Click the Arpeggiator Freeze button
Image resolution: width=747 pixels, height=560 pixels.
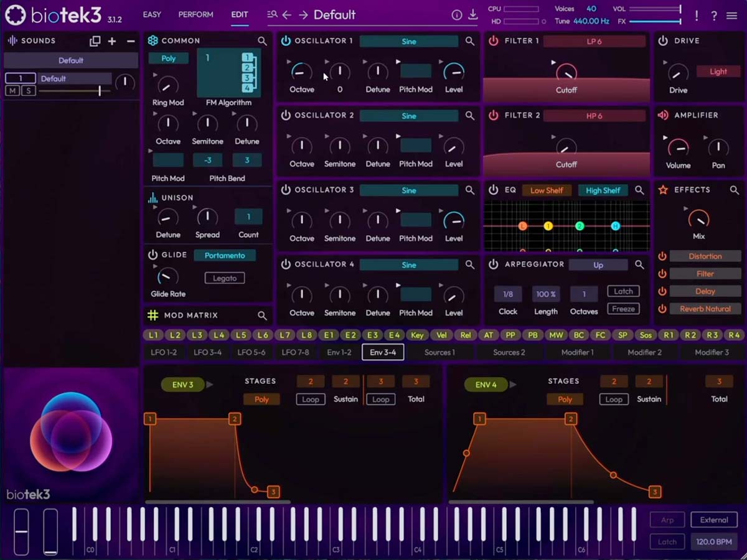[623, 309]
